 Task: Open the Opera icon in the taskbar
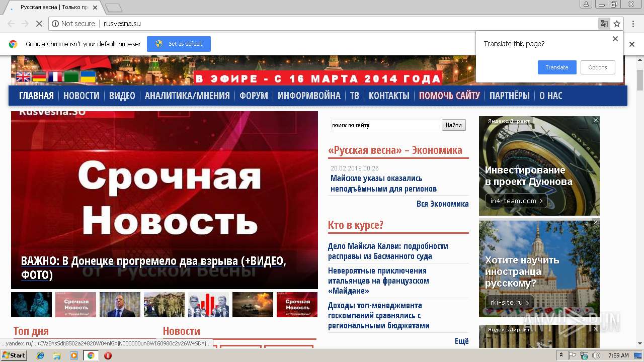(108, 355)
